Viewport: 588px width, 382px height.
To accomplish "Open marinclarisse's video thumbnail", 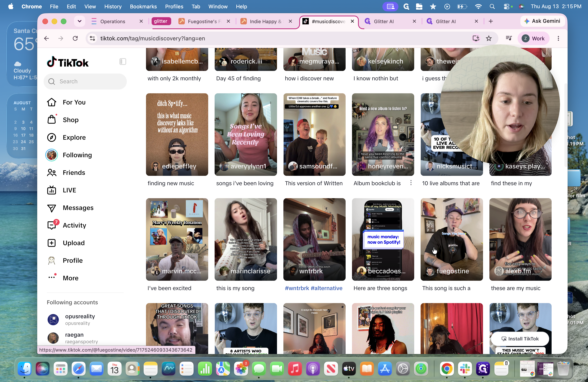I will [x=246, y=239].
